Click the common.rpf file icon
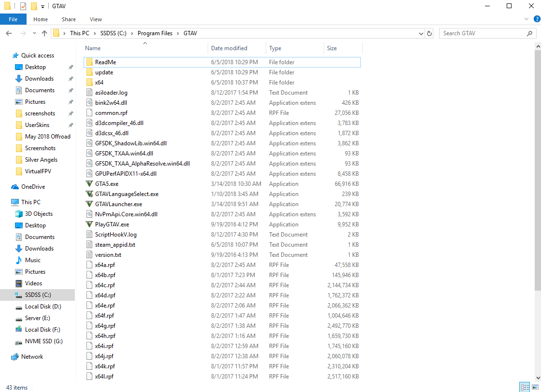541x392 pixels. pos(89,113)
